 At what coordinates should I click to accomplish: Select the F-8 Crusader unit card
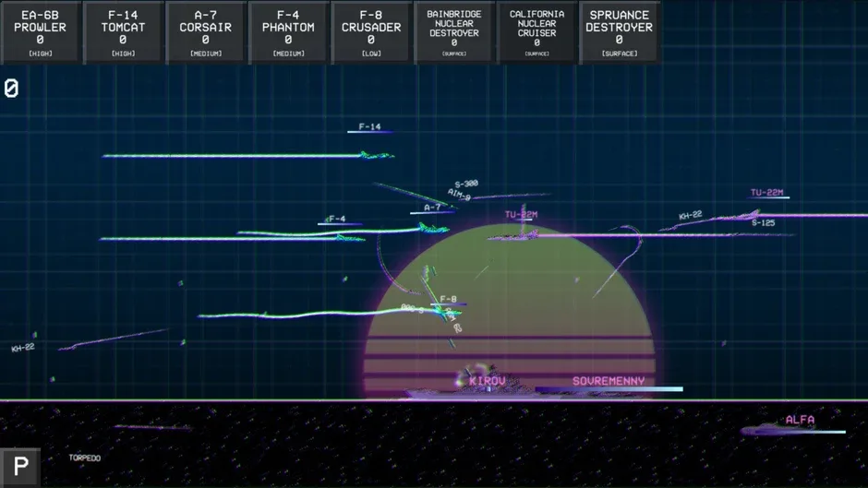371,32
